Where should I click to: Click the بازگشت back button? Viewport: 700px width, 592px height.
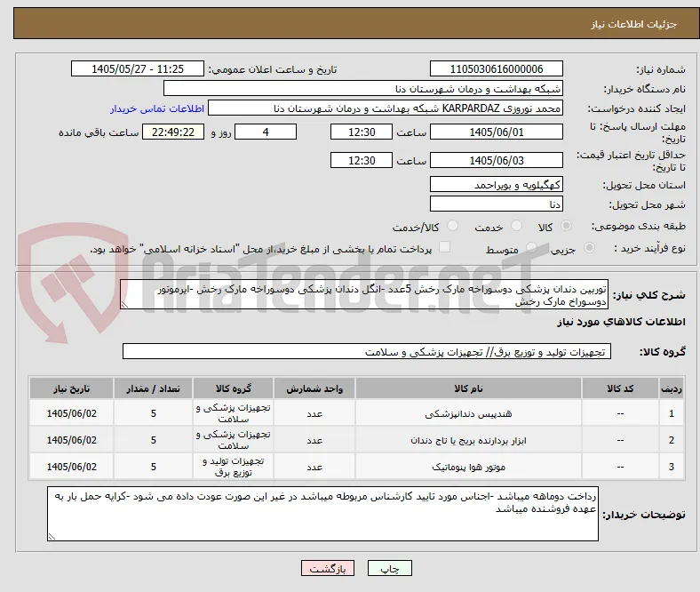point(328,568)
